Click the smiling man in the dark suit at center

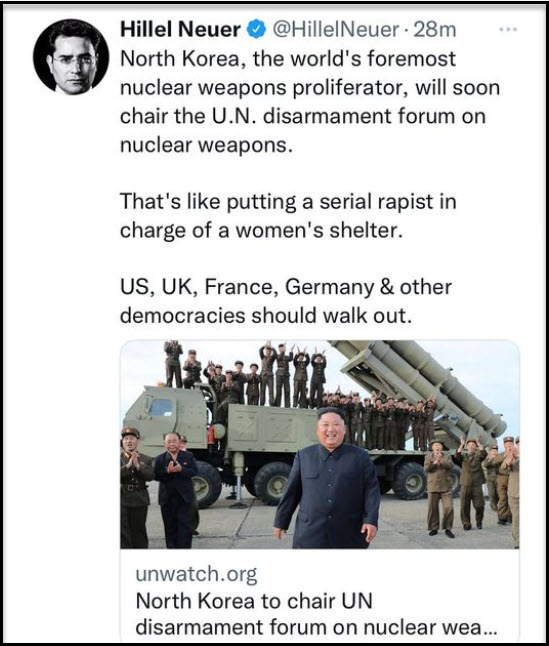(x=328, y=478)
